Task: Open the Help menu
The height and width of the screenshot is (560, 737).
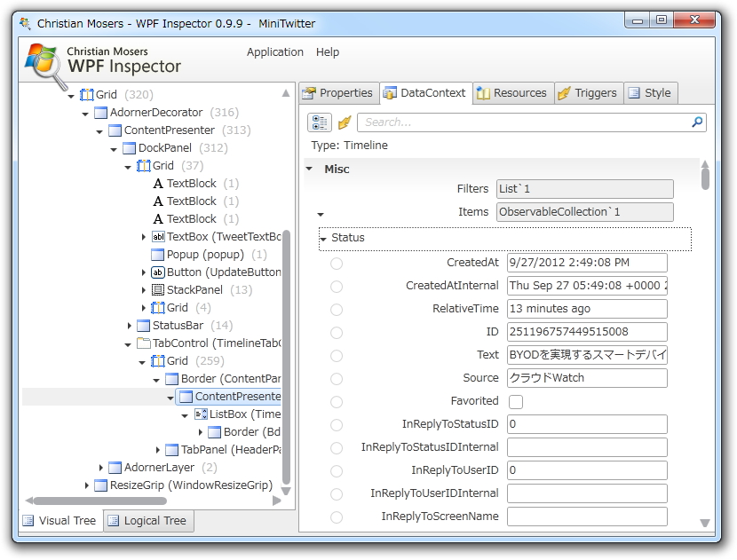Action: [328, 52]
